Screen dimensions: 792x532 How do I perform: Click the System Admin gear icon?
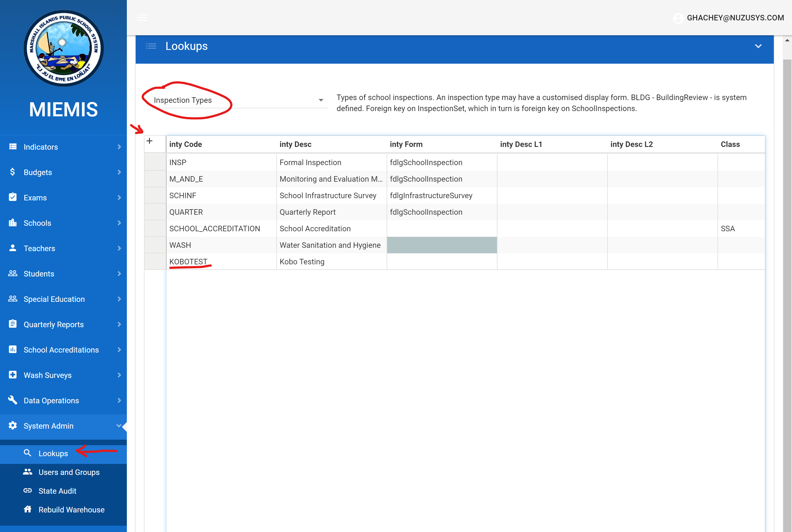[x=13, y=426]
